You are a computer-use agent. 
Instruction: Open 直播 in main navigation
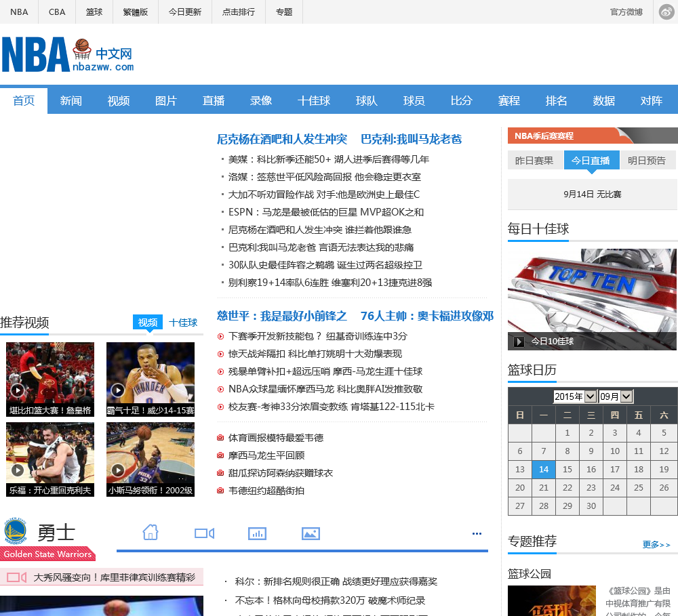[x=214, y=101]
